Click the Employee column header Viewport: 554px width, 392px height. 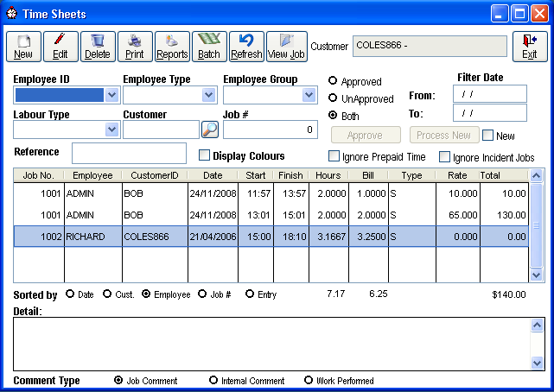[92, 174]
